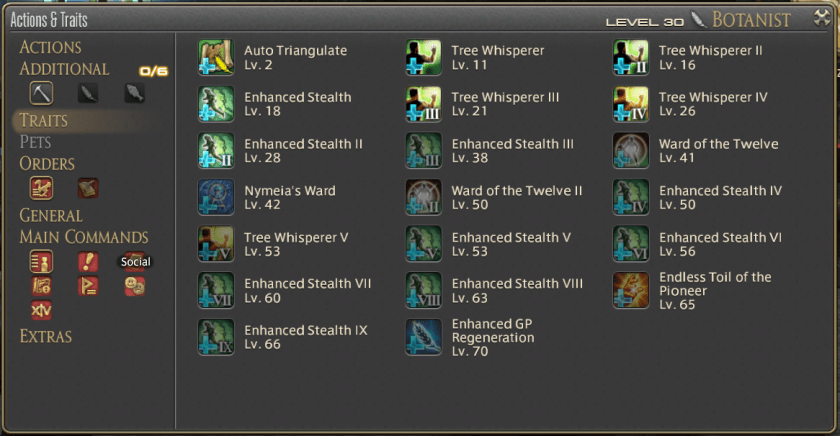Select the Auto Triangulate trait icon
Viewport: 840px width, 436px height.
tap(216, 57)
